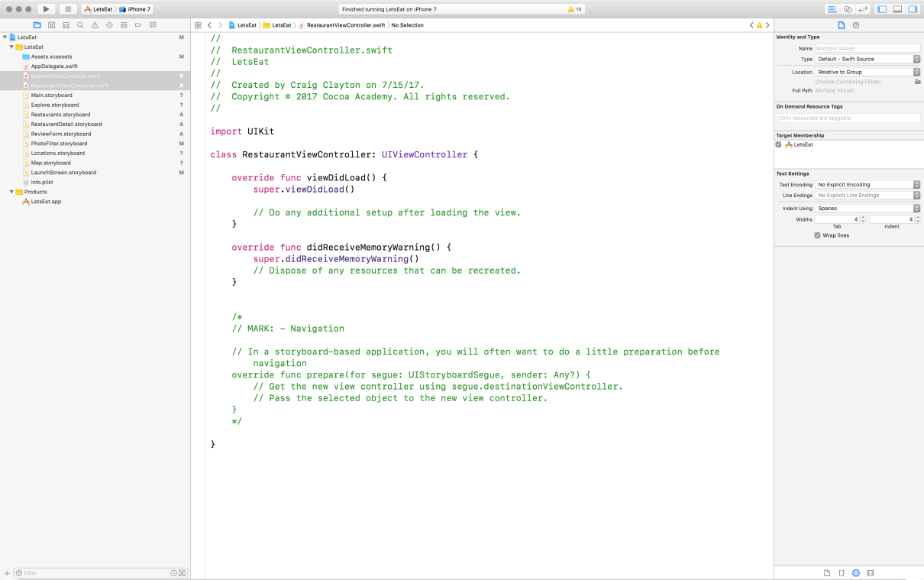
Task: Select LetsEat.app product
Action: [x=46, y=202]
